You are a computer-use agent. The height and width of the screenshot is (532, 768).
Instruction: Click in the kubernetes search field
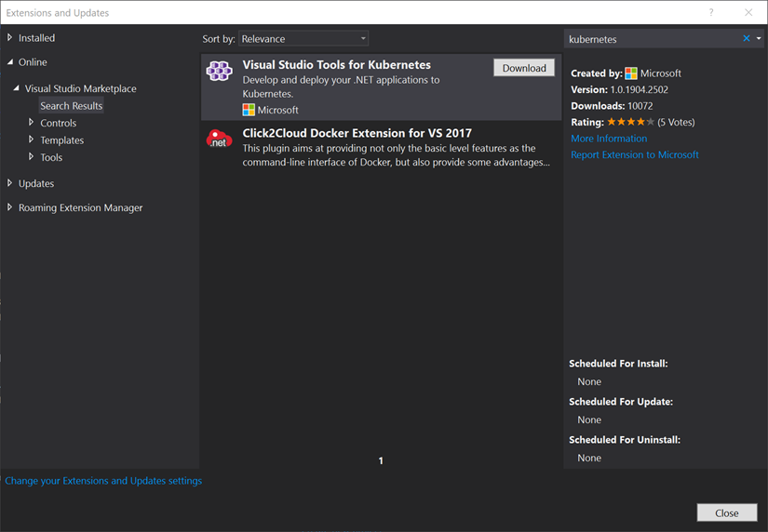pos(653,39)
